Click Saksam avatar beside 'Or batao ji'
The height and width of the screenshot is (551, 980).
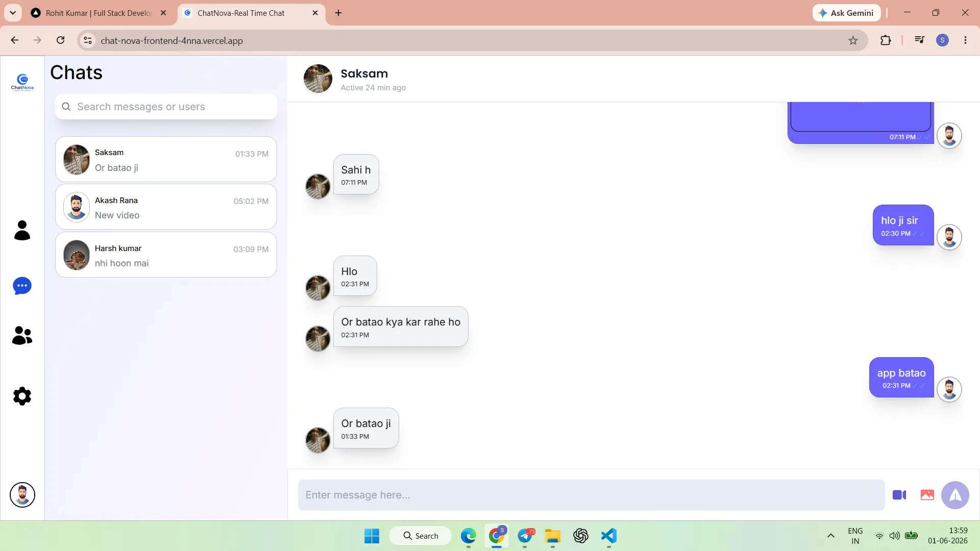tap(318, 440)
